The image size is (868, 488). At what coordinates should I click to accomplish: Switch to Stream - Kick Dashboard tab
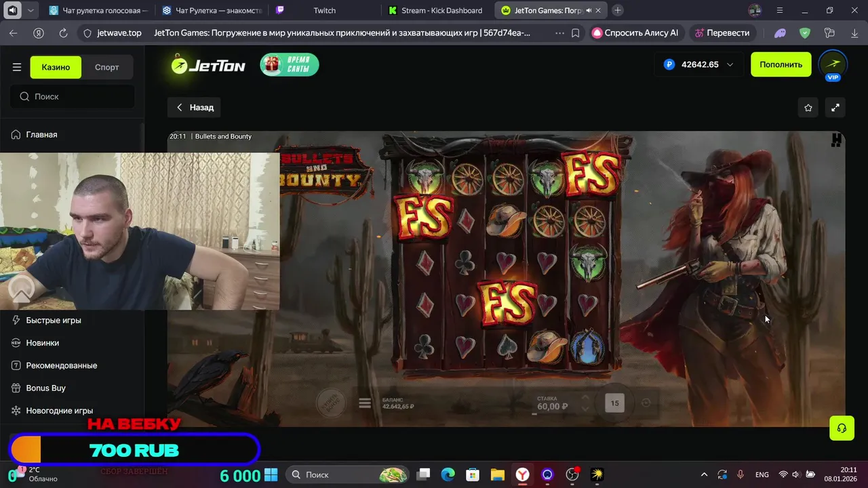click(x=435, y=10)
